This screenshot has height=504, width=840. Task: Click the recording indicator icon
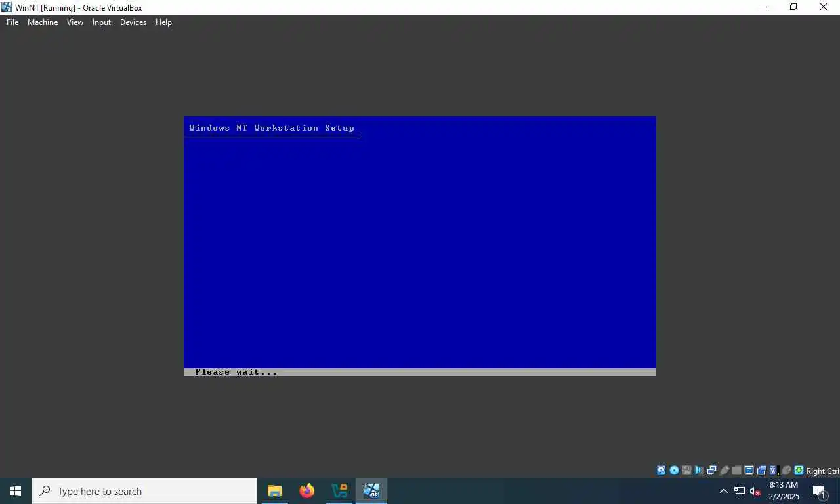tap(762, 471)
